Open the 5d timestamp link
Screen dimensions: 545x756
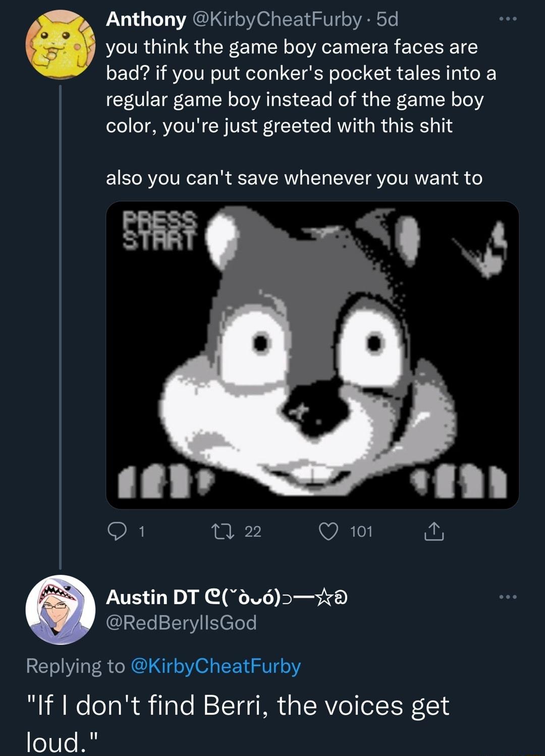[x=388, y=20]
